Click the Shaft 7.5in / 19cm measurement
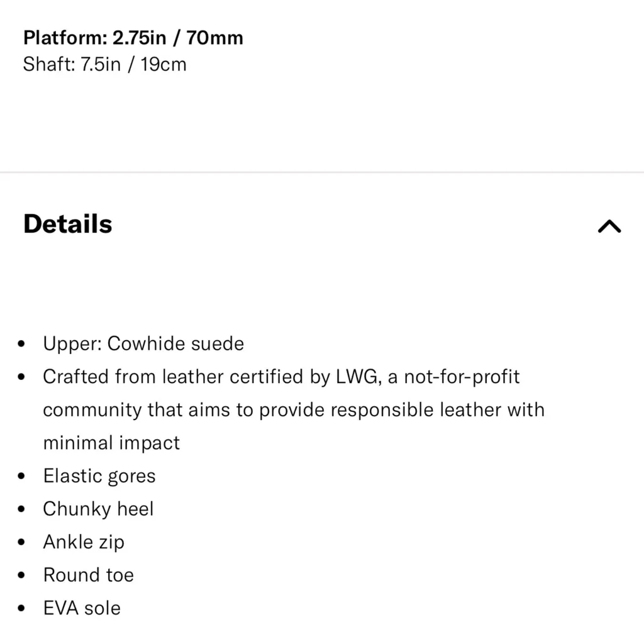The image size is (644, 644). [x=104, y=64]
